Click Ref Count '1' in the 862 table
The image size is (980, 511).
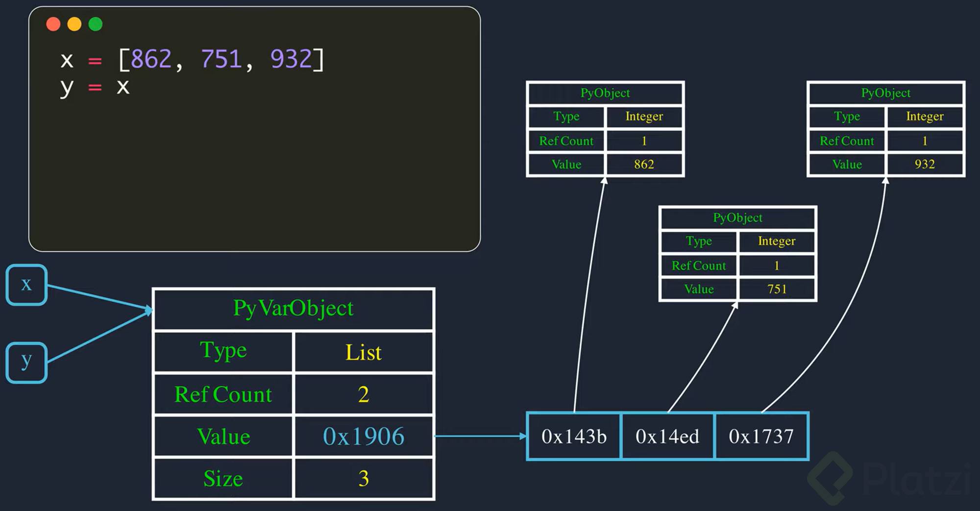644,141
